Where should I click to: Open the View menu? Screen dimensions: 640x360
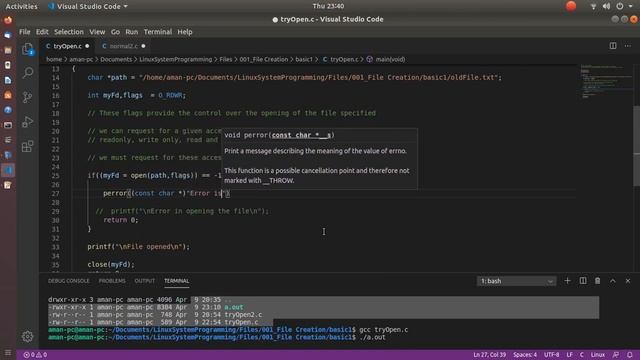point(97,32)
